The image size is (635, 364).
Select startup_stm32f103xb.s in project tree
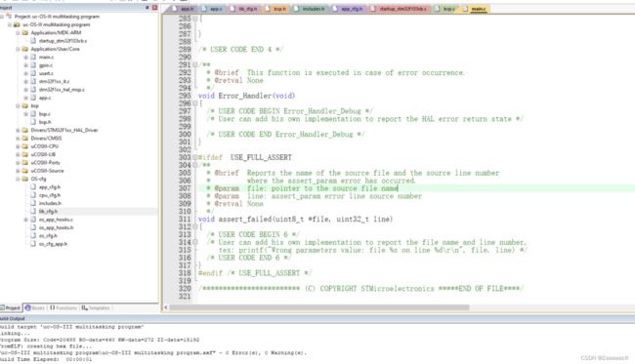[x=63, y=41]
